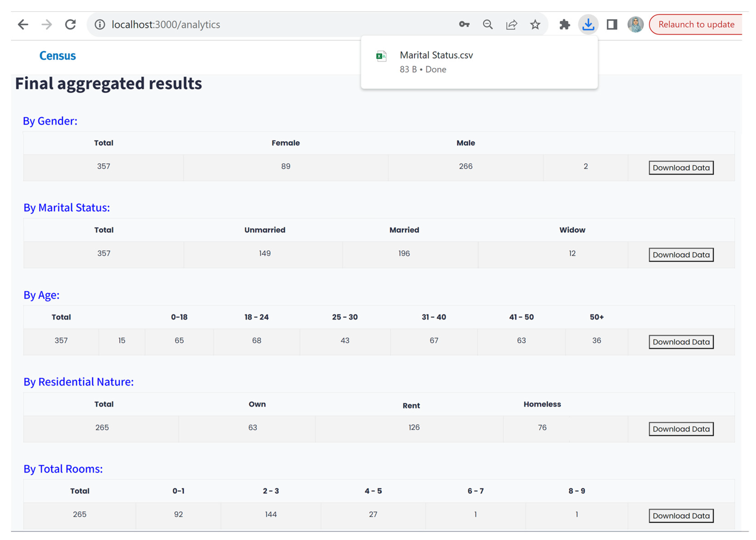Screen dimensions: 756x540
Task: Open the downloads tray icon
Action: (x=588, y=24)
